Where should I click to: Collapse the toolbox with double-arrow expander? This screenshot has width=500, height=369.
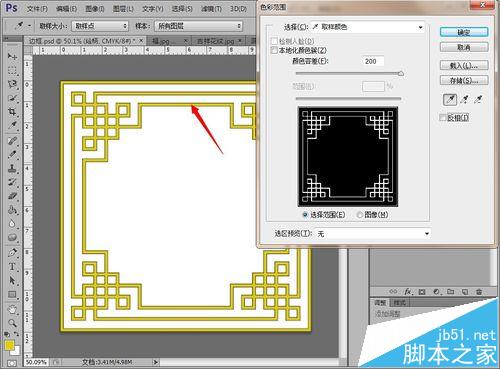coord(6,39)
